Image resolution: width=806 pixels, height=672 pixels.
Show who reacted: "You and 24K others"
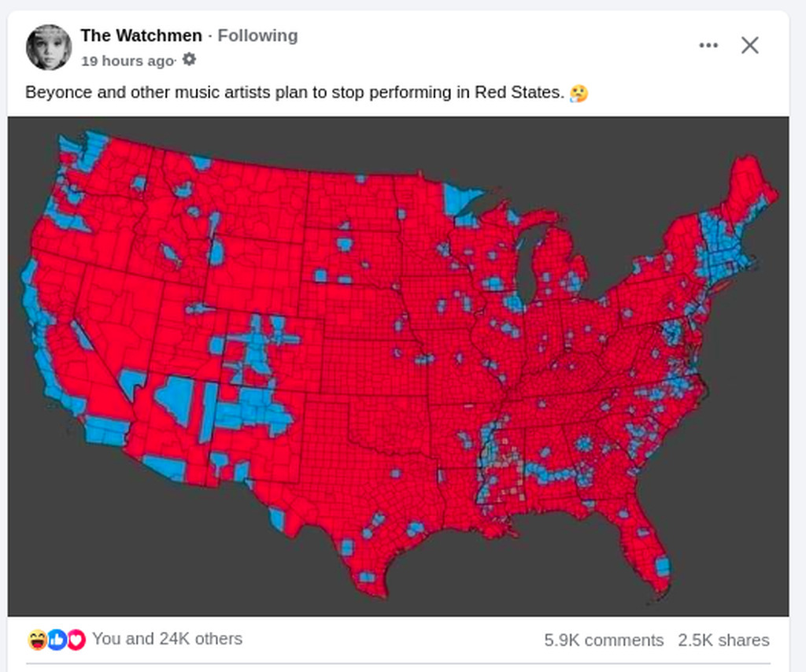point(167,639)
